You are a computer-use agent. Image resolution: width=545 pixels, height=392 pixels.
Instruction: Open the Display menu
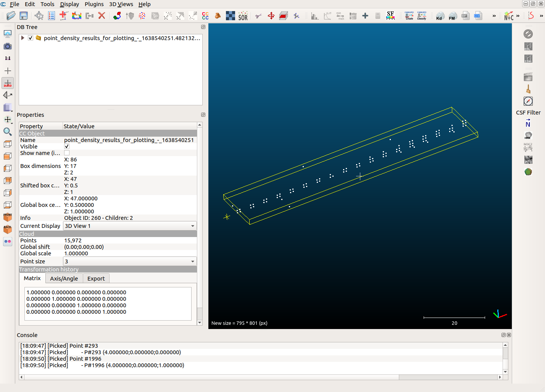point(69,4)
